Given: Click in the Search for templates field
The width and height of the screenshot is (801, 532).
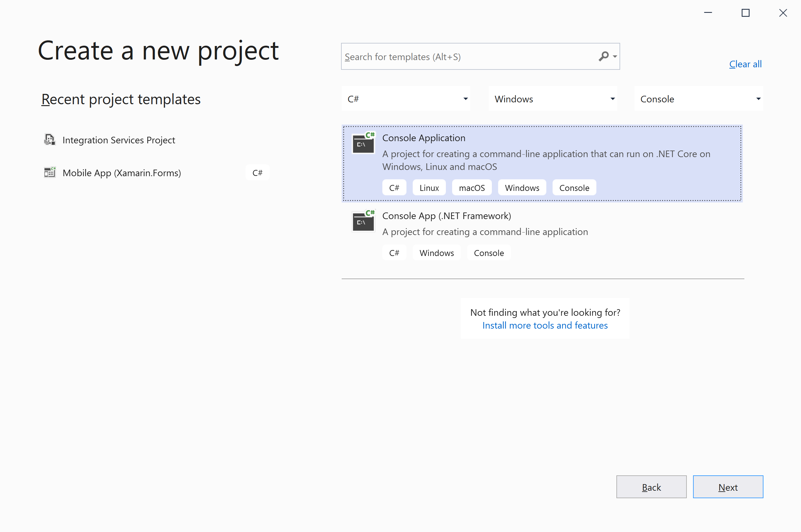Looking at the screenshot, I should [x=468, y=57].
